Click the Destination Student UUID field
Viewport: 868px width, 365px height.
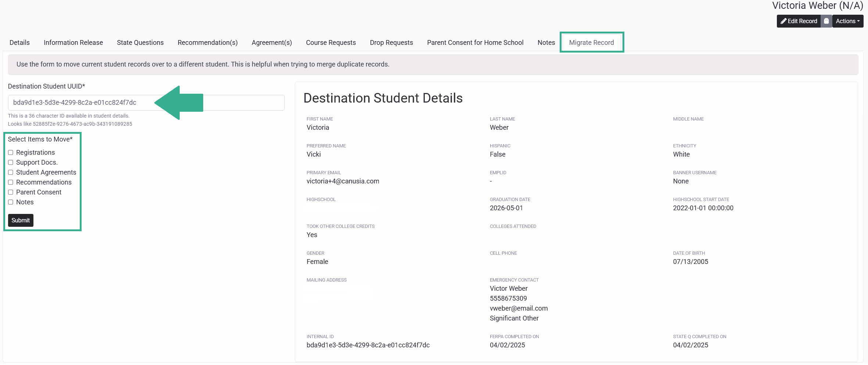pyautogui.click(x=146, y=103)
